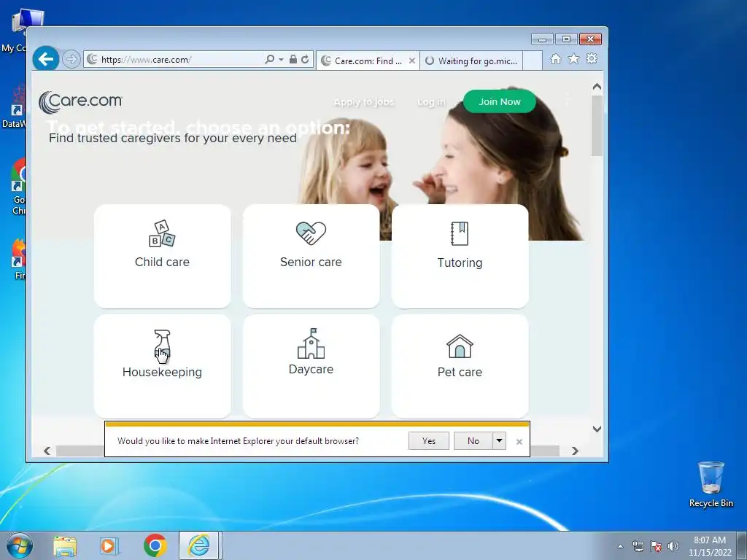The height and width of the screenshot is (560, 747).
Task: Select the Daycare schoolhouse icon
Action: [x=311, y=343]
